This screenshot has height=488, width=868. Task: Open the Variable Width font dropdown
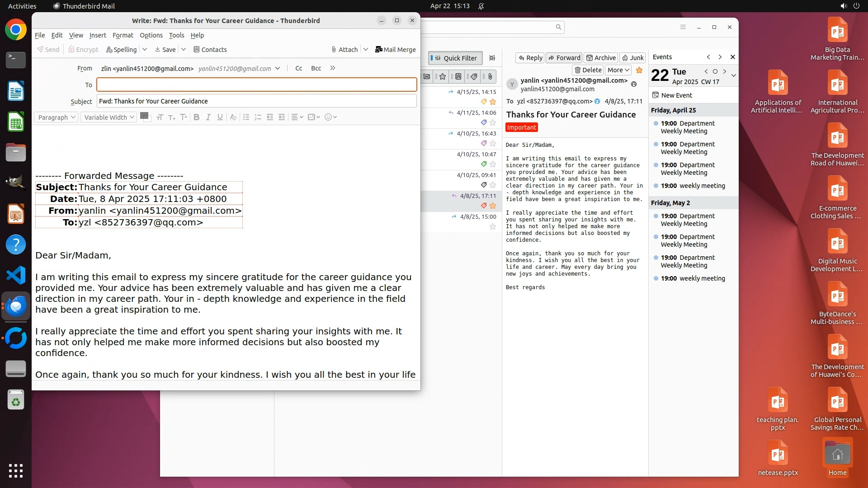coord(108,117)
